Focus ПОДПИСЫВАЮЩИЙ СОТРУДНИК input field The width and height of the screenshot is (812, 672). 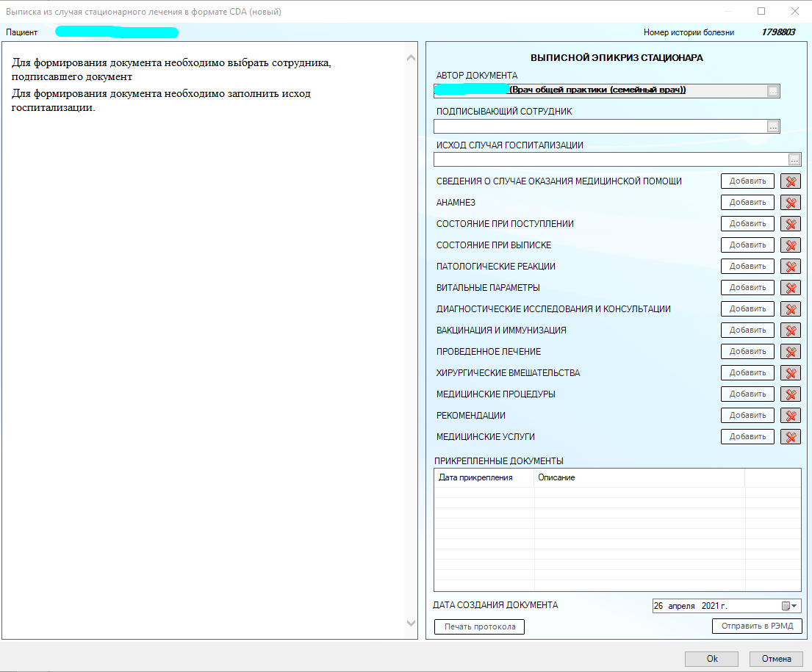(600, 126)
